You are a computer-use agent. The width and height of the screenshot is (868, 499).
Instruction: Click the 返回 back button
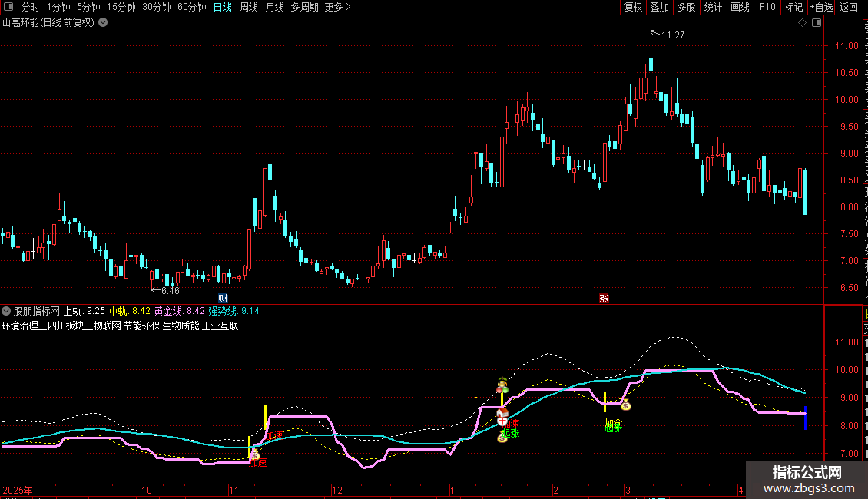coord(849,7)
